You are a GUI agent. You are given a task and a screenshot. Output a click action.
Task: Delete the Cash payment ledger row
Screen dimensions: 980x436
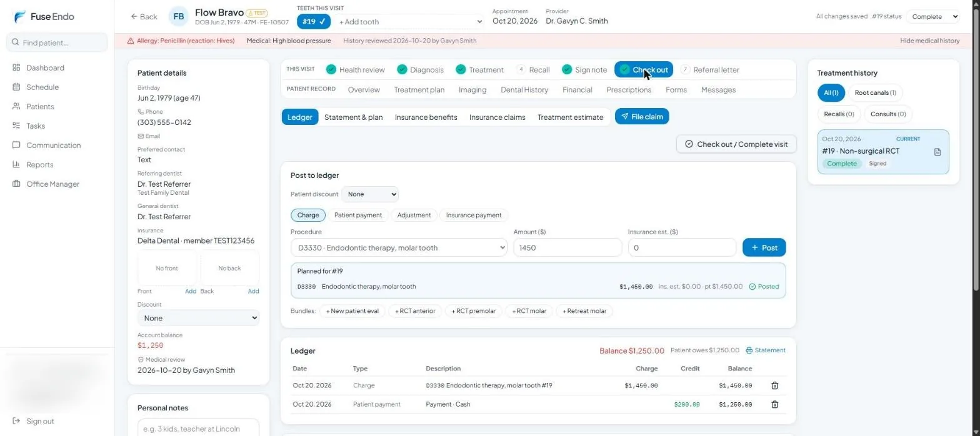coord(774,404)
